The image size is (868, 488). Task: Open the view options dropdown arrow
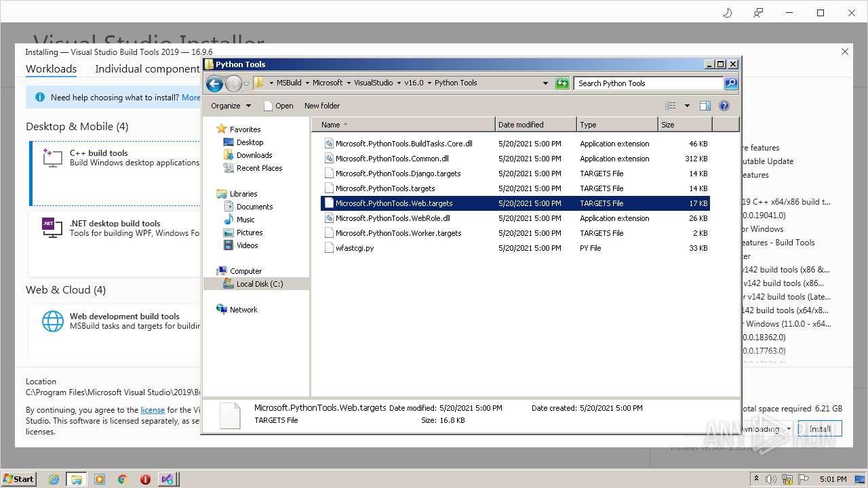[x=687, y=106]
